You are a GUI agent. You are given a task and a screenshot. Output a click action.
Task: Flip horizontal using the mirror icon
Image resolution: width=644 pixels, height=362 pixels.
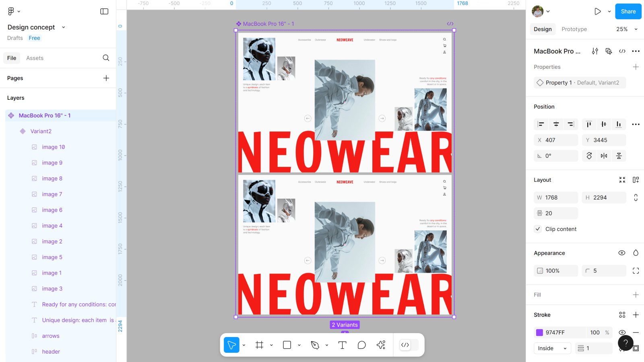(x=604, y=156)
